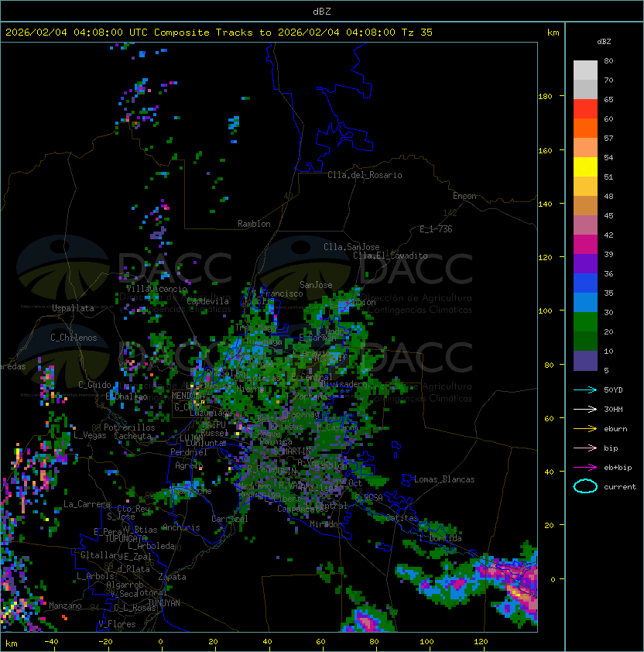
Task: Select the slate purple 10 dBZ swatch
Action: [585, 361]
